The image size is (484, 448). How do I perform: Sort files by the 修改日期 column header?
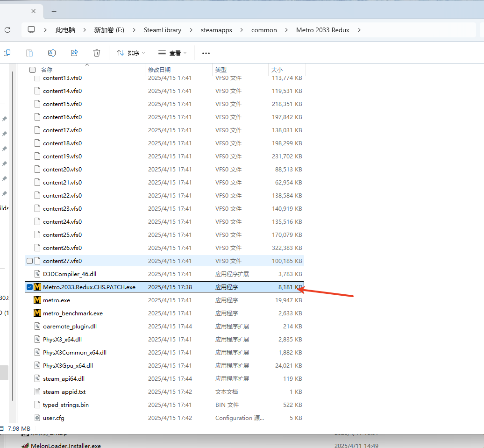coord(159,70)
